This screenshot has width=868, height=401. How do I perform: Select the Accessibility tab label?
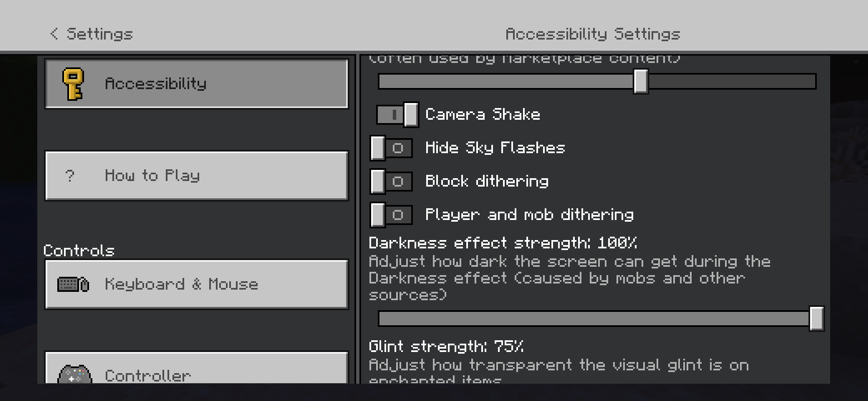[155, 84]
